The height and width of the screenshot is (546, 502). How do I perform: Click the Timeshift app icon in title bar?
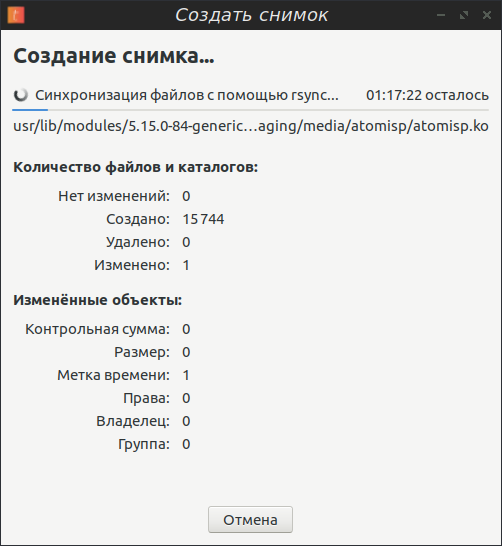(x=16, y=15)
